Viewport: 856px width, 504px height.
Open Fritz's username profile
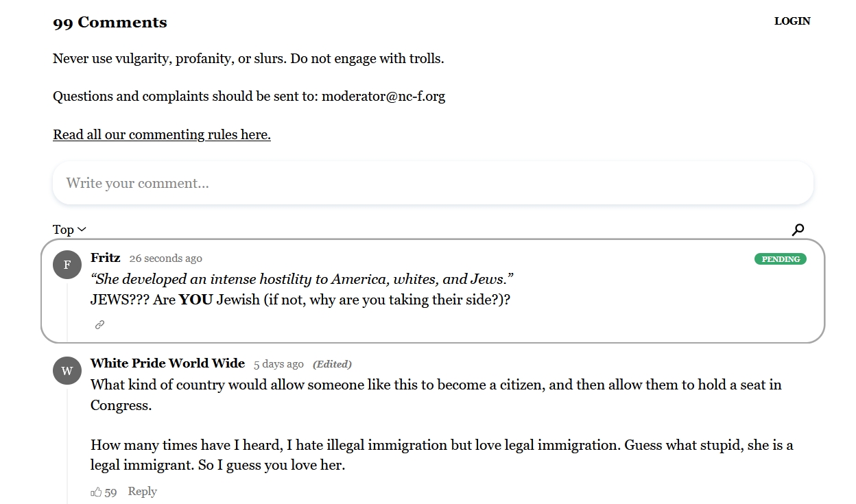click(106, 258)
